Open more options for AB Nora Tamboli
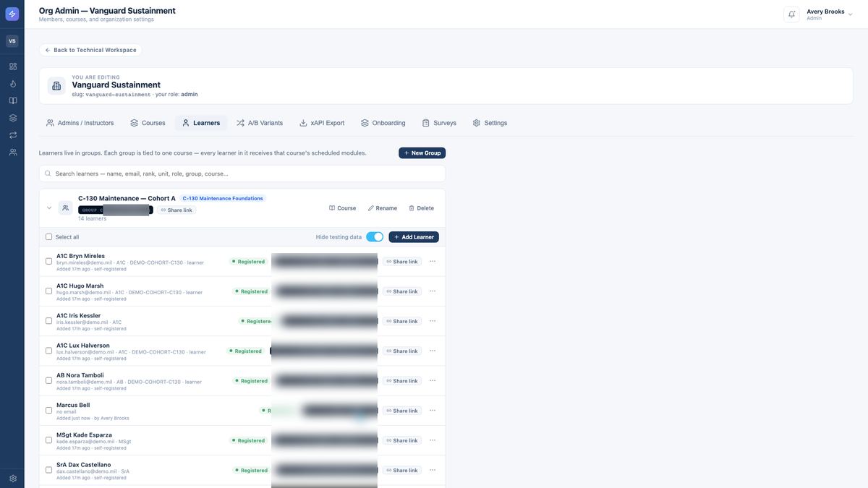This screenshot has height=488, width=868. click(433, 380)
